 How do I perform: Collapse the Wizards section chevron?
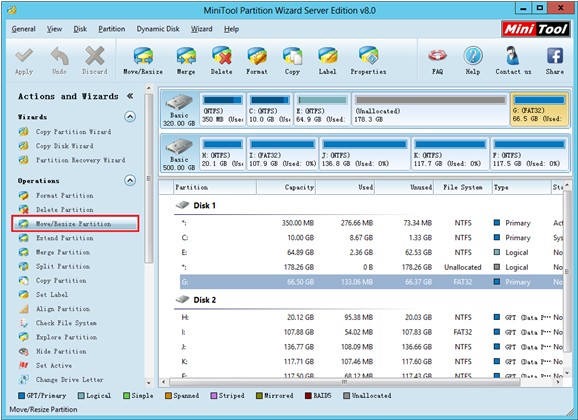130,117
